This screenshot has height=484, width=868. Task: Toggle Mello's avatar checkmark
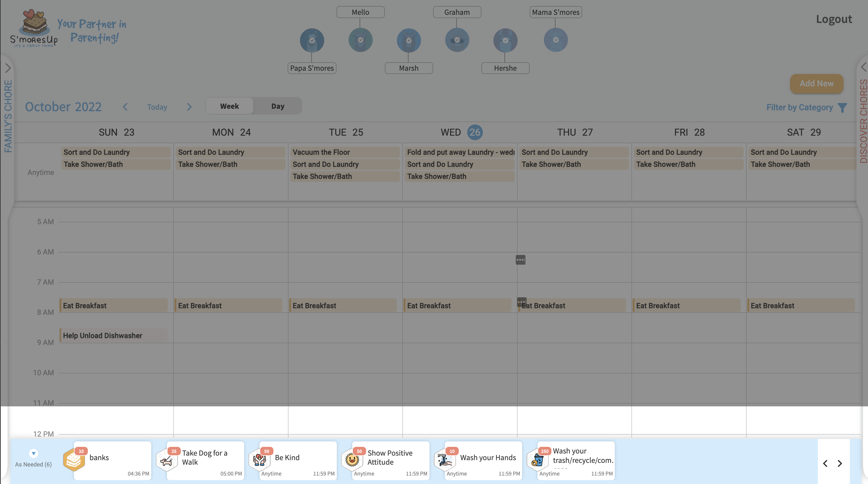click(x=360, y=40)
